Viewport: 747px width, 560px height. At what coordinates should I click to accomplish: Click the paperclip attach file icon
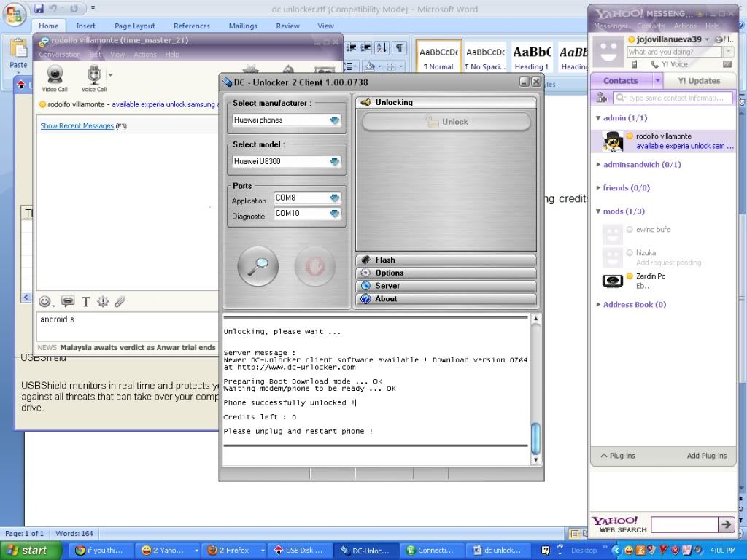[120, 301]
